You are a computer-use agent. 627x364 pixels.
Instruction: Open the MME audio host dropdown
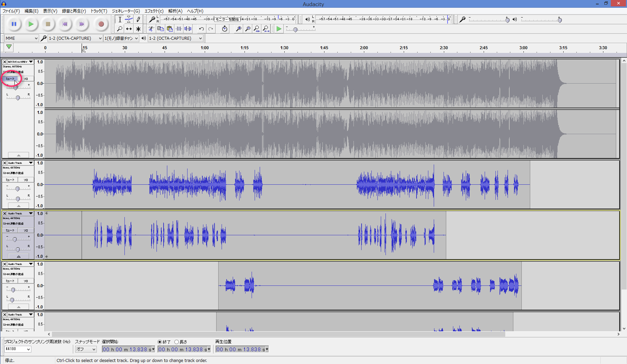point(22,38)
